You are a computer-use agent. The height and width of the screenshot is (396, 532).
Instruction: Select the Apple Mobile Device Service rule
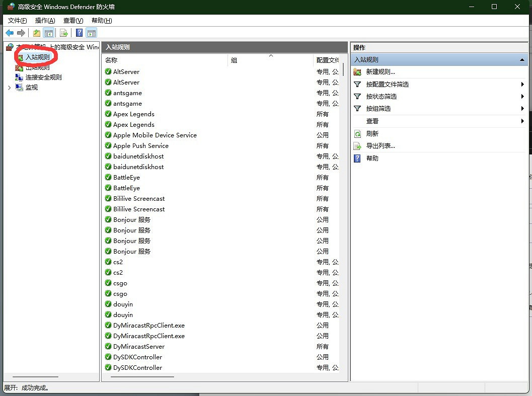pyautogui.click(x=155, y=135)
